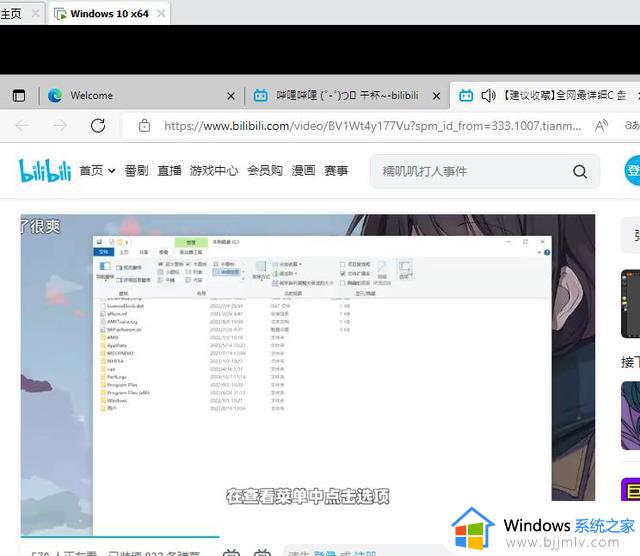
Task: Expand the 首页 dropdown arrow
Action: (x=111, y=171)
